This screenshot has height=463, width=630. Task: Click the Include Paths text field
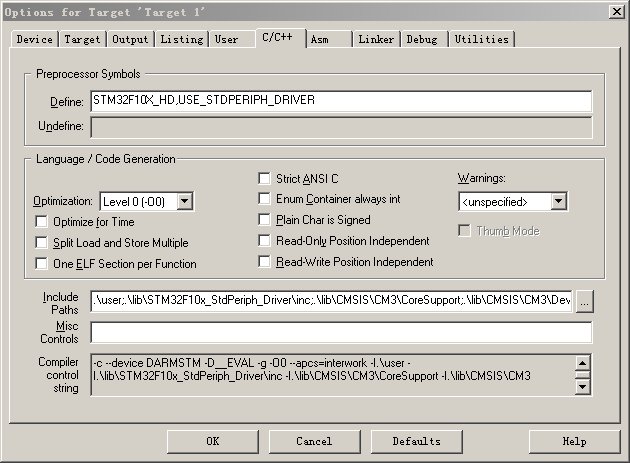click(331, 301)
